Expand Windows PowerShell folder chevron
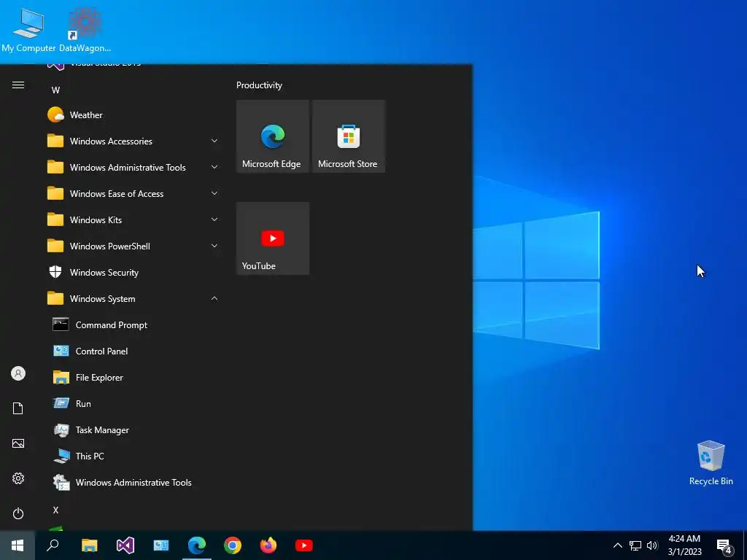 (214, 246)
